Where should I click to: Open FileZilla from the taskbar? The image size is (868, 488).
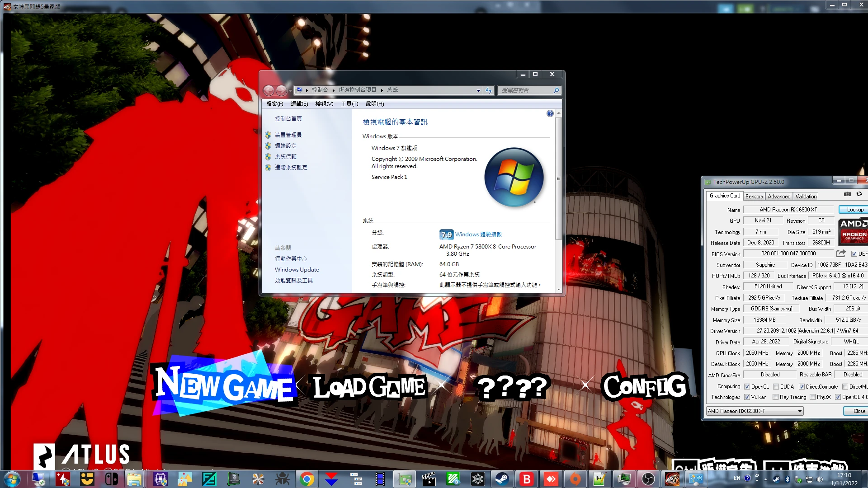209,479
